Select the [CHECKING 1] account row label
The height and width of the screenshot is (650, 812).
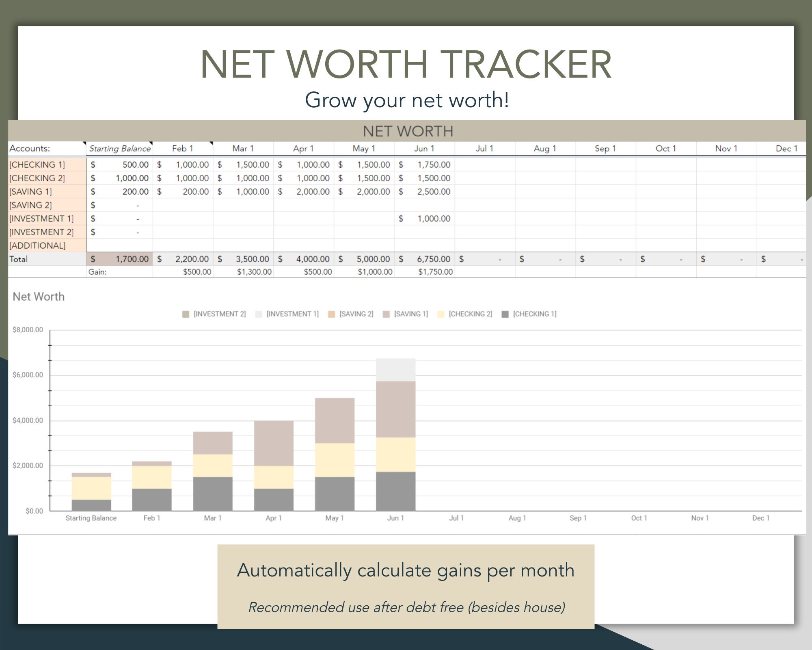tap(47, 165)
